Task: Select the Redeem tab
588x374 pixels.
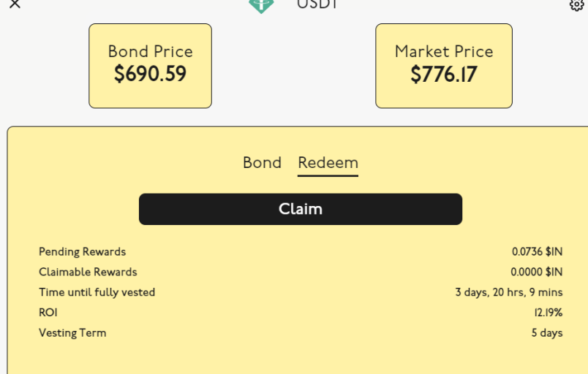Action: 328,163
